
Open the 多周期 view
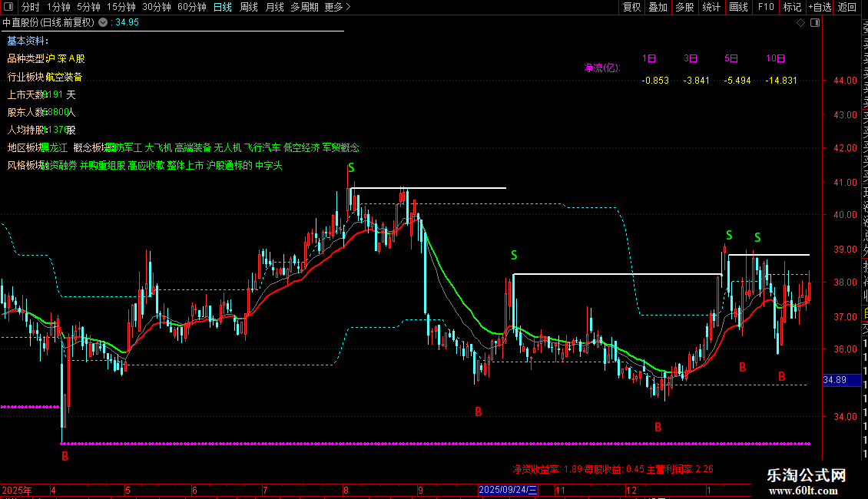pyautogui.click(x=304, y=7)
